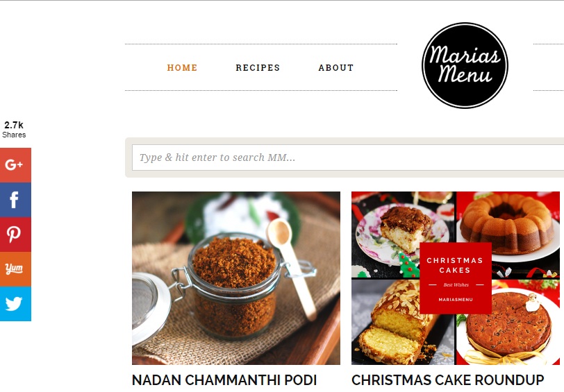
Task: Save the recipe with the Yum button
Action: (x=15, y=269)
